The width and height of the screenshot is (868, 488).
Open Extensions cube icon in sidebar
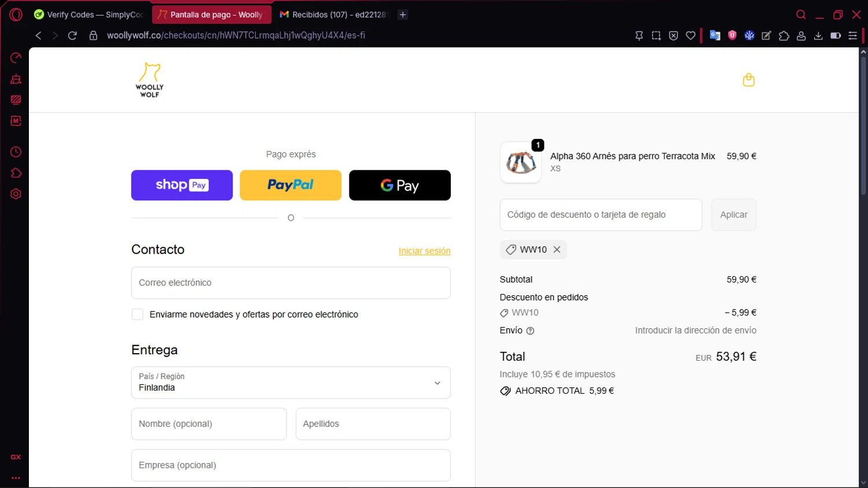coord(16,173)
